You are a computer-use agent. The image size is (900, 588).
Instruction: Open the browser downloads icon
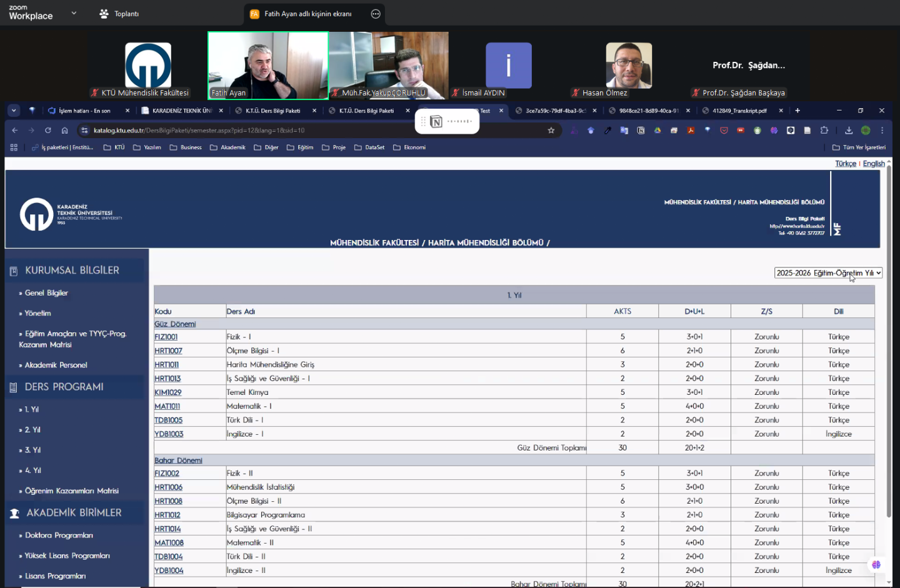[848, 131]
